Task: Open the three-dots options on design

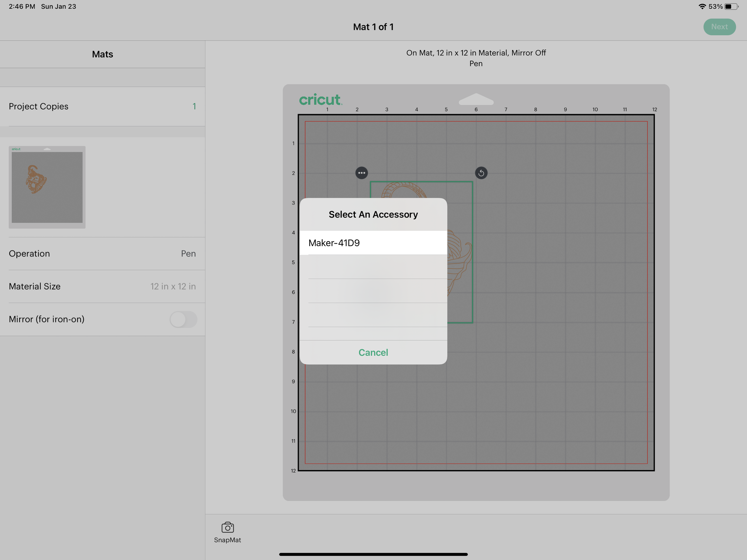Action: (361, 173)
